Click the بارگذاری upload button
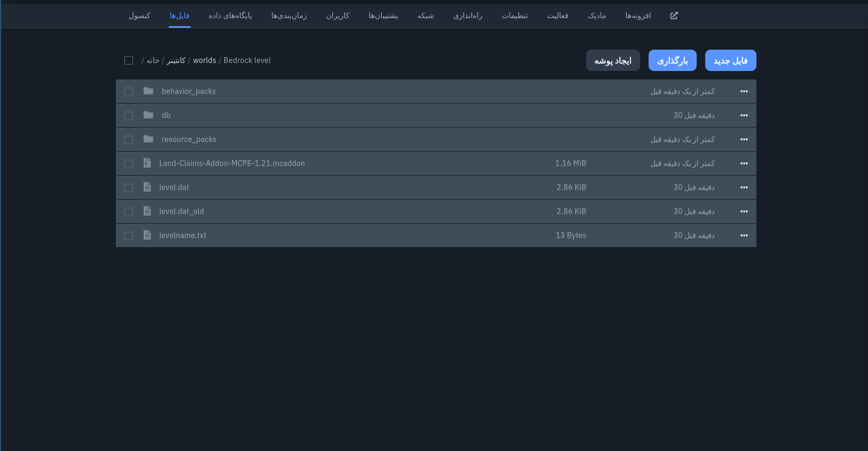Viewport: 868px width, 451px height. pos(673,60)
